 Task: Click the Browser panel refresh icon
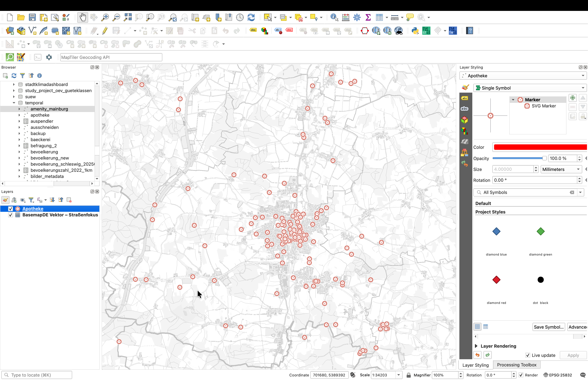click(x=14, y=76)
